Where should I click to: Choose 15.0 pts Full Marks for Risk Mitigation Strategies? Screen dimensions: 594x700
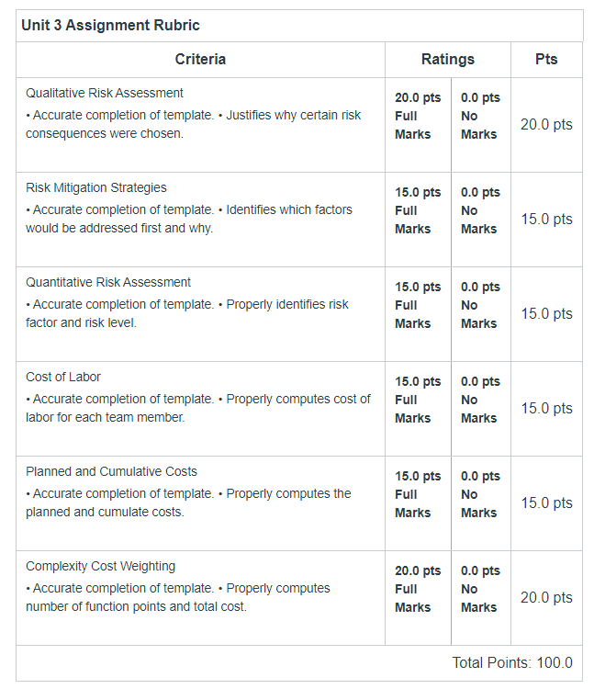(418, 220)
